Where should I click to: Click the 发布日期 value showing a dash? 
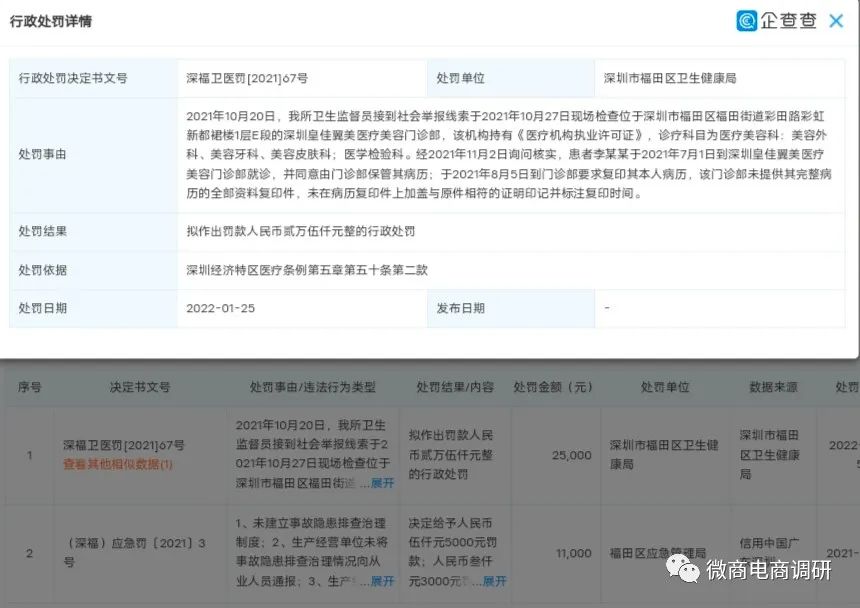[x=606, y=308]
